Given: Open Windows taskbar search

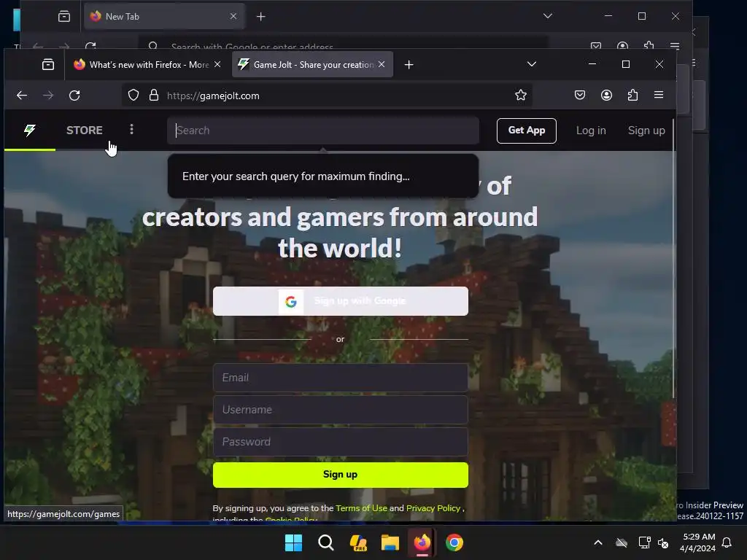Looking at the screenshot, I should pos(326,542).
